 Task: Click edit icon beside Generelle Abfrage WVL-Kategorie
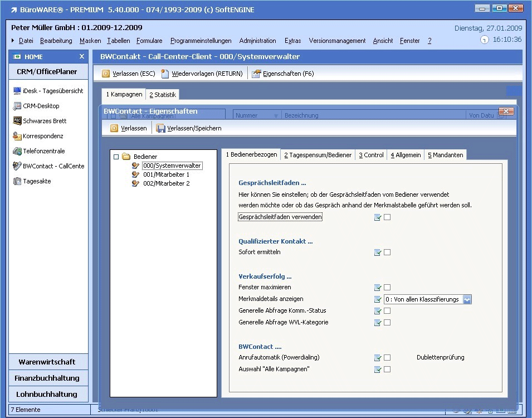[378, 323]
